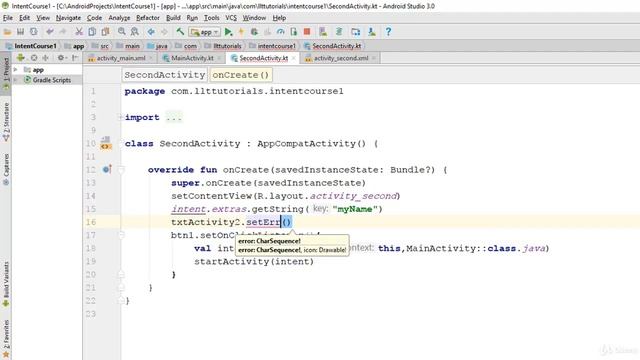
Task: Select the SecondActivity structure breadcrumb
Action: 164,75
